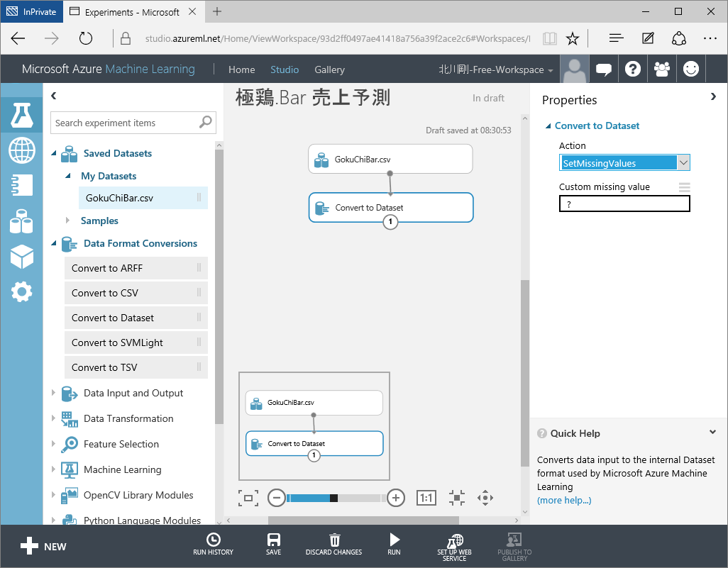The width and height of the screenshot is (728, 568).
Task: Collapse the Convert to Dataset properties section
Action: click(x=548, y=126)
